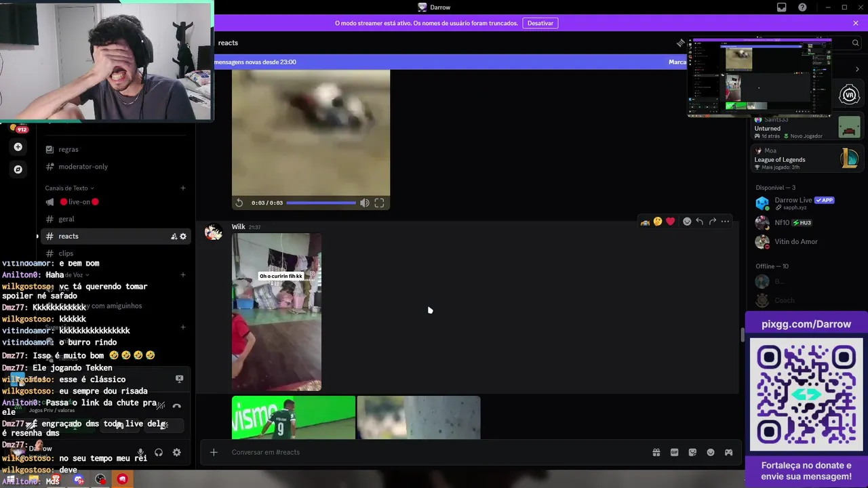Open Wilk's username profile
868x488 pixels.
(x=238, y=226)
